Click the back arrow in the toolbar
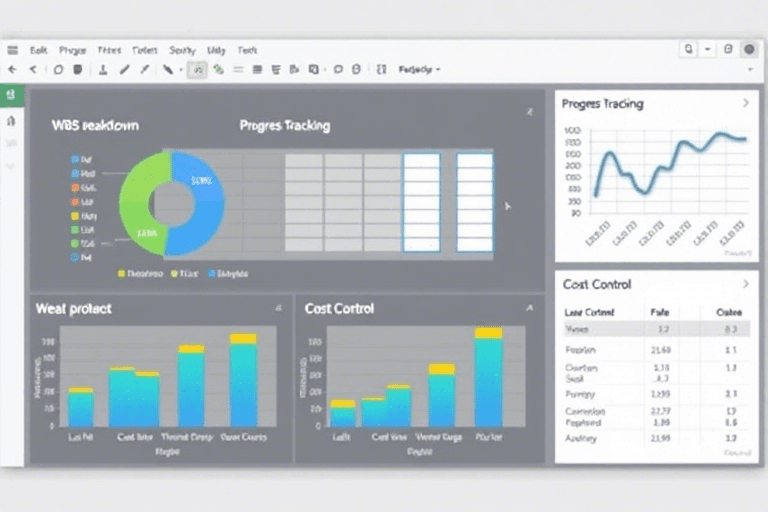 click(12, 70)
